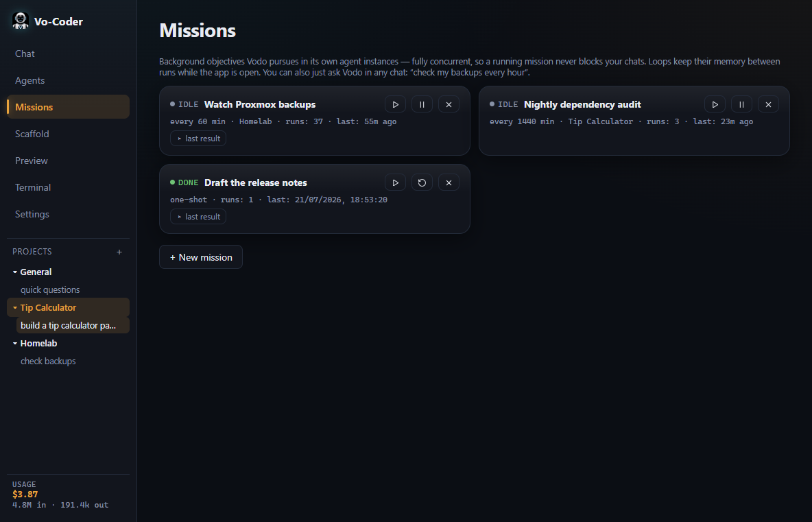Switch to the Preview section
This screenshot has width=812, height=522.
69,161
